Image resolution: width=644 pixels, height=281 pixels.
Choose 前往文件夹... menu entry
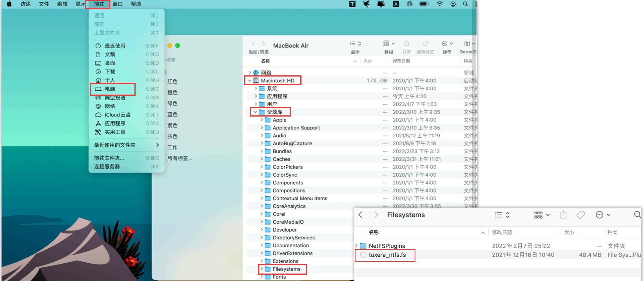pyautogui.click(x=109, y=158)
